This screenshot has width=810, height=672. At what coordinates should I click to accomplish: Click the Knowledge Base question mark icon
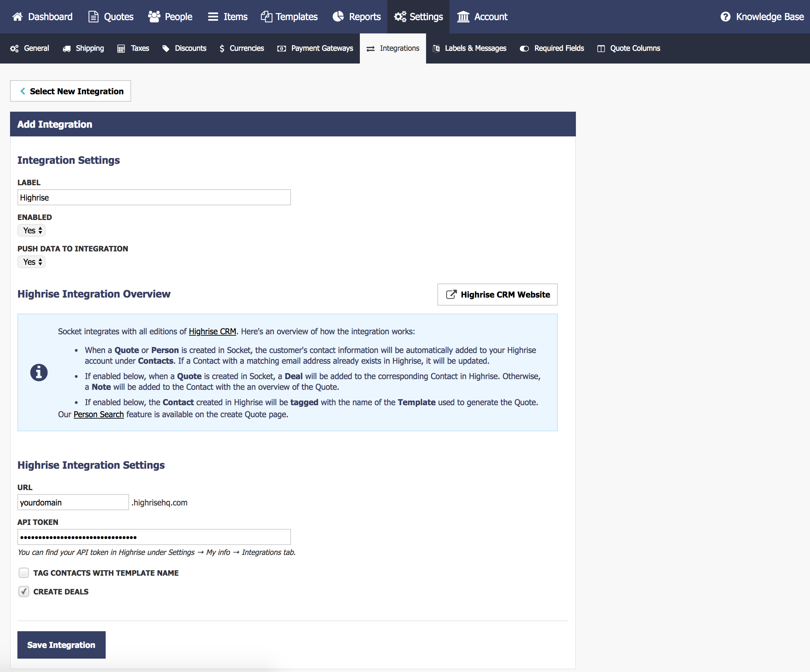click(x=725, y=17)
